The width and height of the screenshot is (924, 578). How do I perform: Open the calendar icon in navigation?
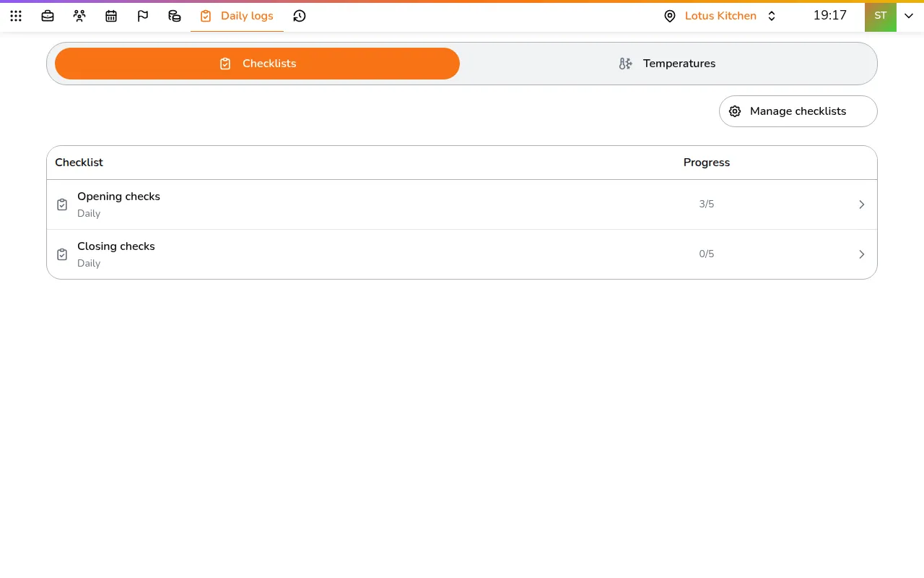[111, 16]
